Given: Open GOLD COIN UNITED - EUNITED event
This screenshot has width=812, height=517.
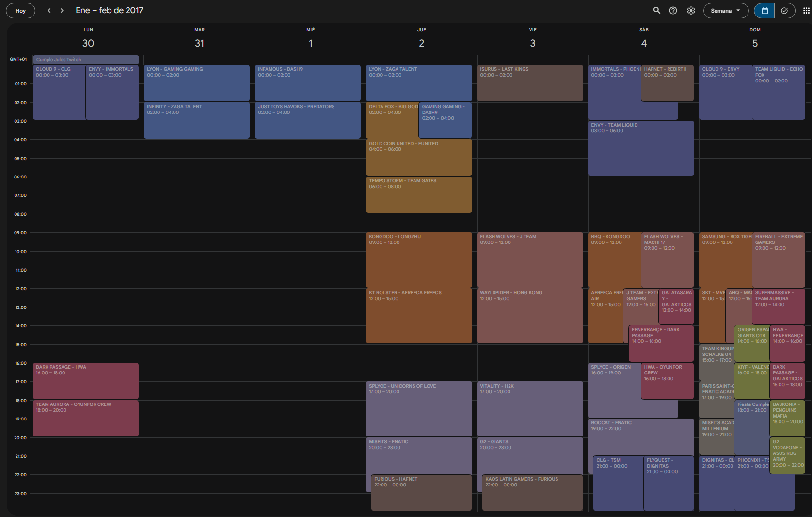Looking at the screenshot, I should [x=419, y=157].
